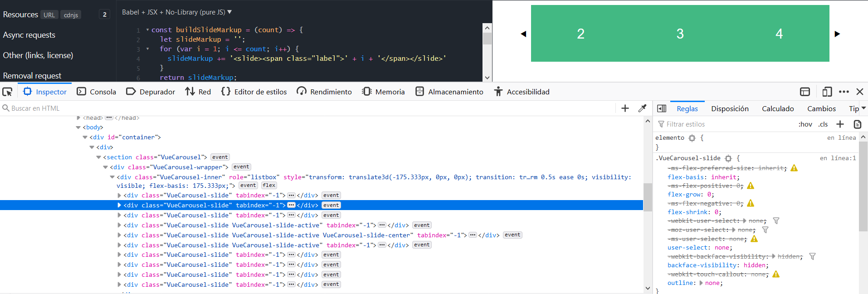Switch to the Consola tab

(x=97, y=92)
